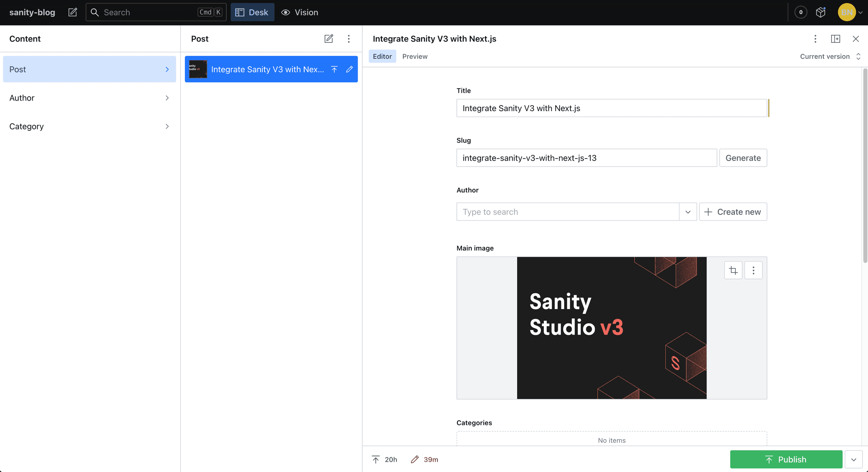The height and width of the screenshot is (472, 868).
Task: Open presence indicator showing 0 users
Action: click(x=801, y=12)
